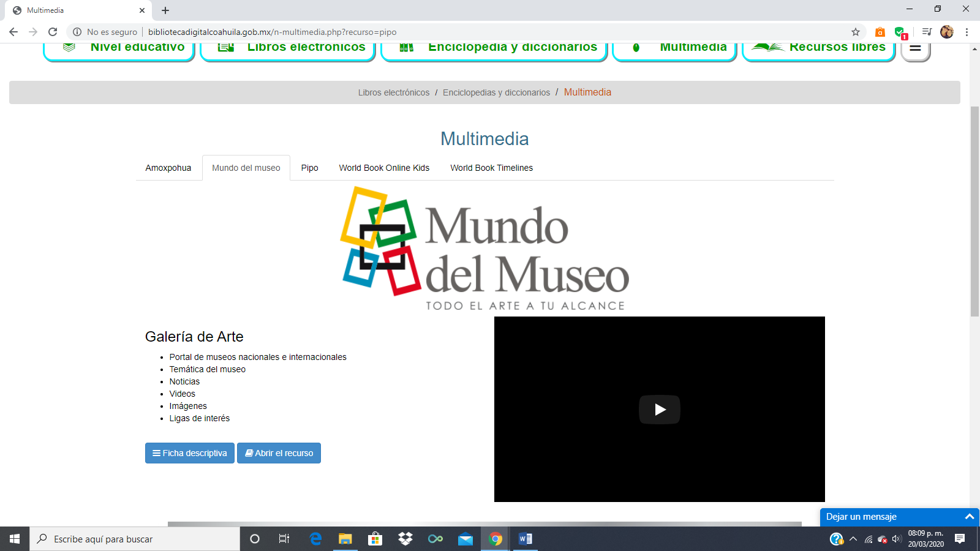This screenshot has height=551, width=980.
Task: Bookmark this page with the star icon
Action: (855, 32)
